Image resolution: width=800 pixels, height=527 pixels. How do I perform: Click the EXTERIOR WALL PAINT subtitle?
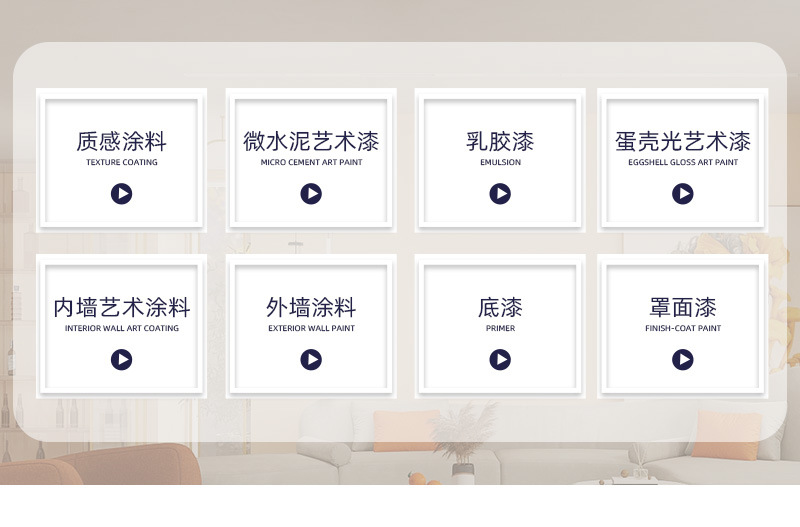click(311, 328)
